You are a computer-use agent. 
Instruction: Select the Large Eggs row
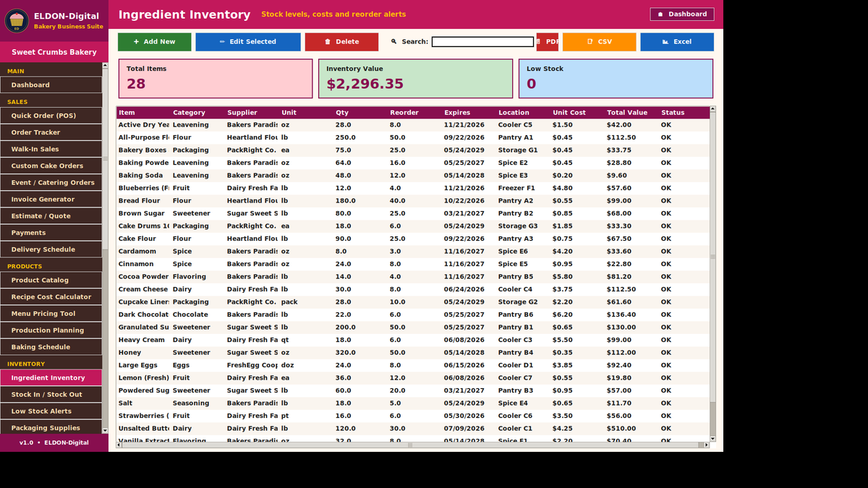pyautogui.click(x=413, y=365)
